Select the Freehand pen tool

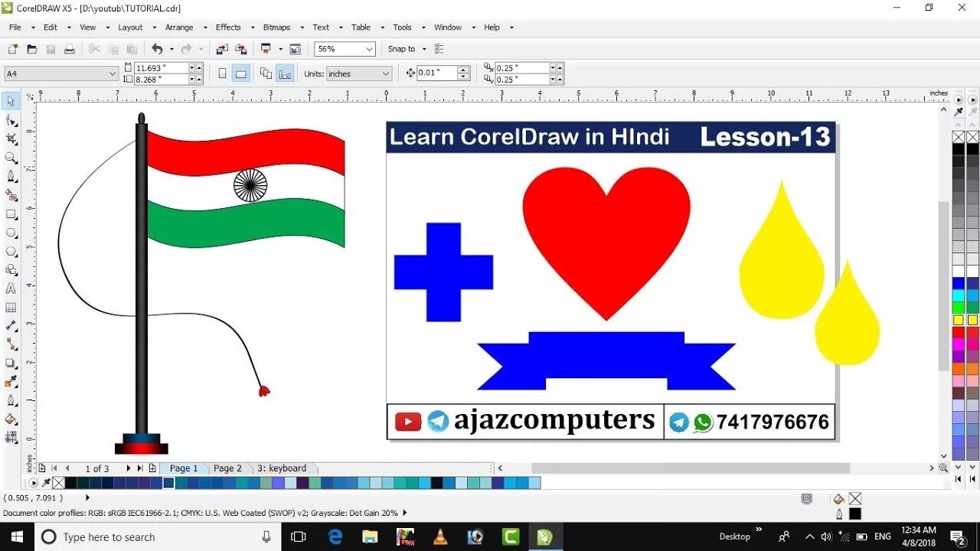click(x=11, y=176)
